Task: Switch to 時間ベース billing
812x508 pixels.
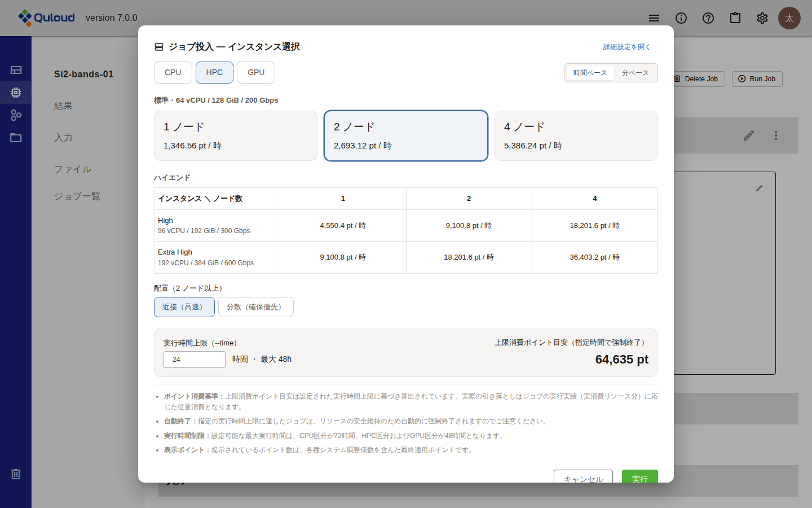Action: (590, 73)
